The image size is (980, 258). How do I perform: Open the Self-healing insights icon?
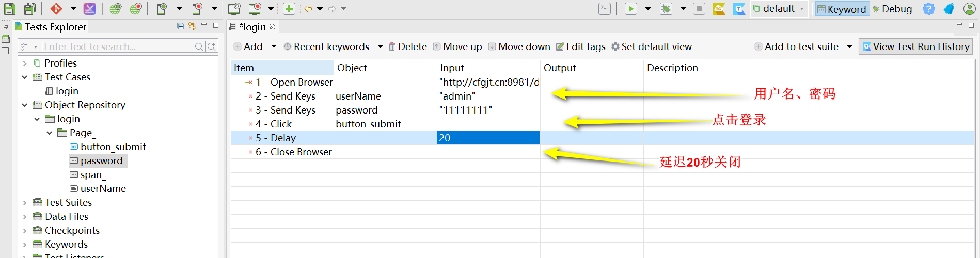(90, 9)
